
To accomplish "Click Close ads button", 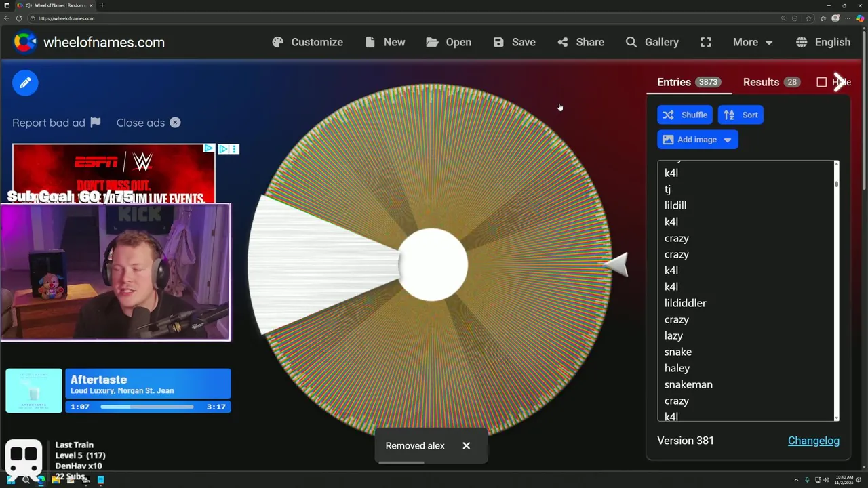I will [149, 123].
